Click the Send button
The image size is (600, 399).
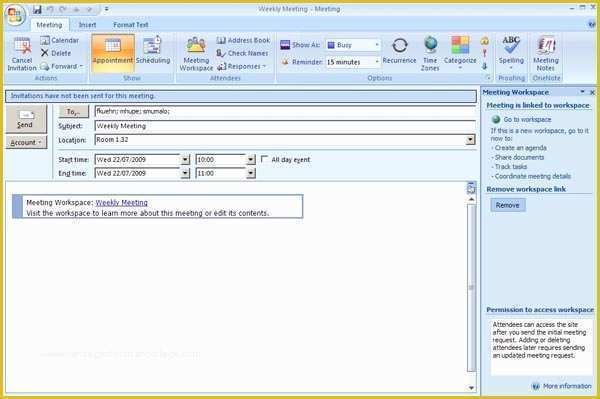pyautogui.click(x=25, y=119)
